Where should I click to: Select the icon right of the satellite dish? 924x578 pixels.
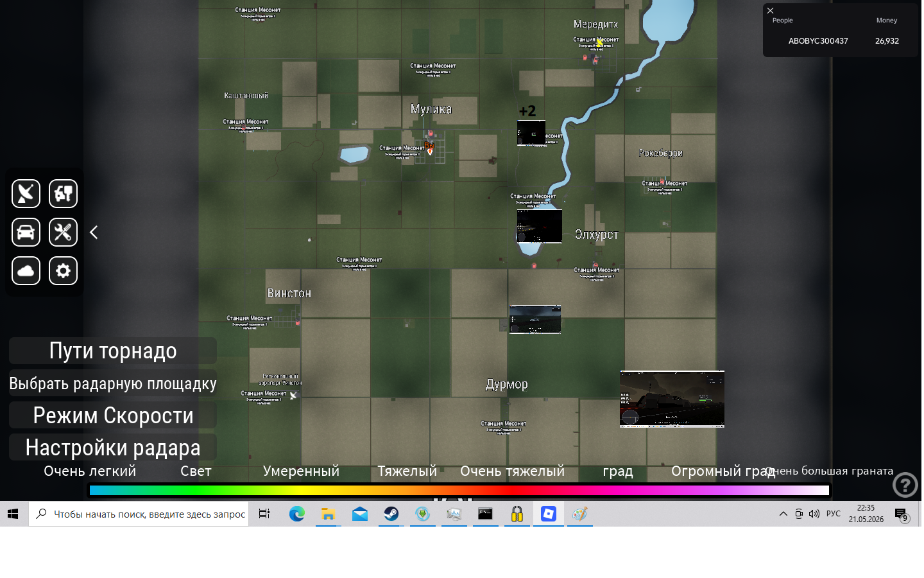click(63, 193)
